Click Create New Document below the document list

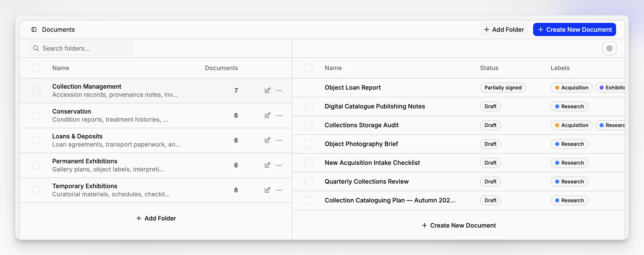pyautogui.click(x=459, y=225)
